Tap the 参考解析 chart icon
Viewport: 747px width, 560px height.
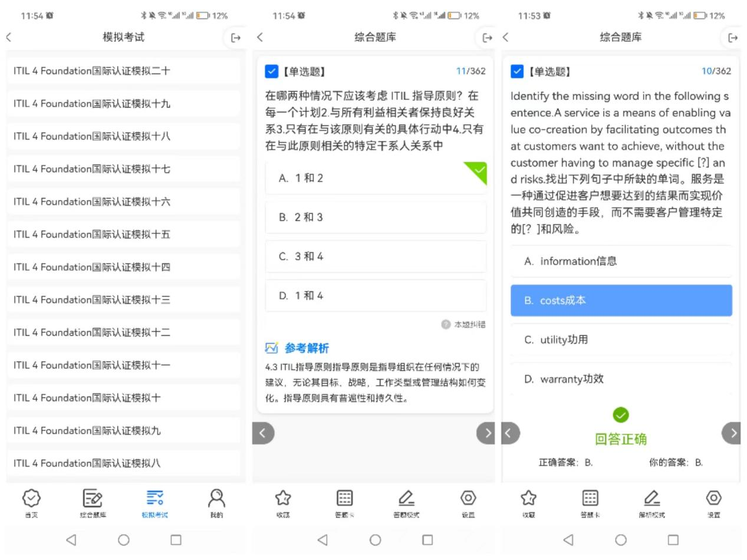(271, 348)
